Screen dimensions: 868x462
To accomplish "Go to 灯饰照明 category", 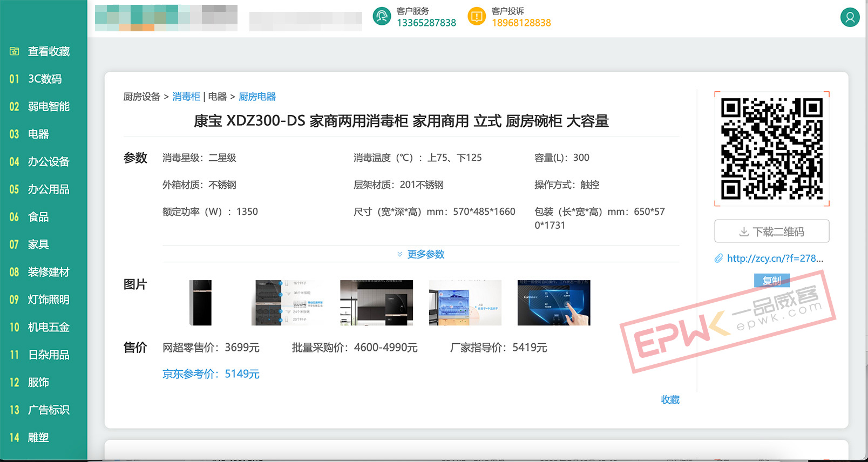I will point(48,300).
